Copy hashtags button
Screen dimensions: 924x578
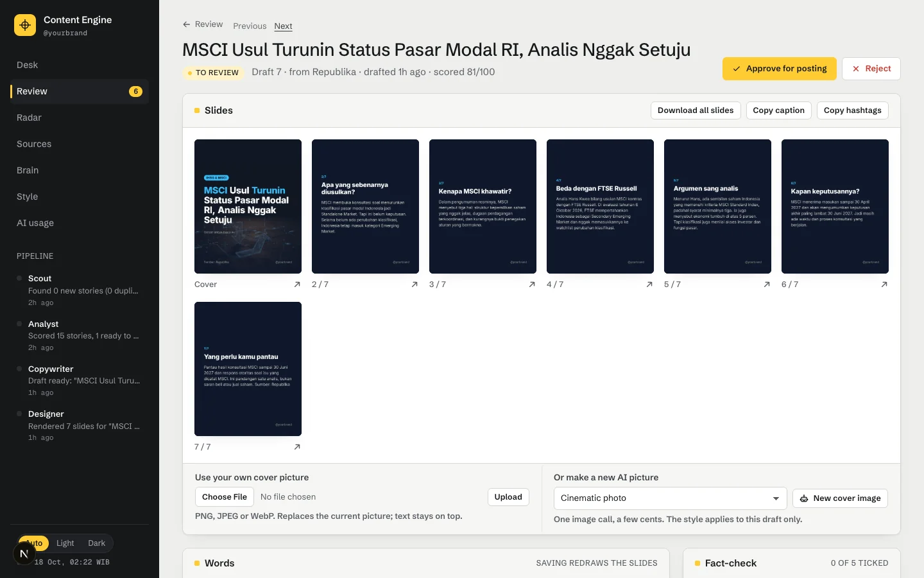pos(852,110)
